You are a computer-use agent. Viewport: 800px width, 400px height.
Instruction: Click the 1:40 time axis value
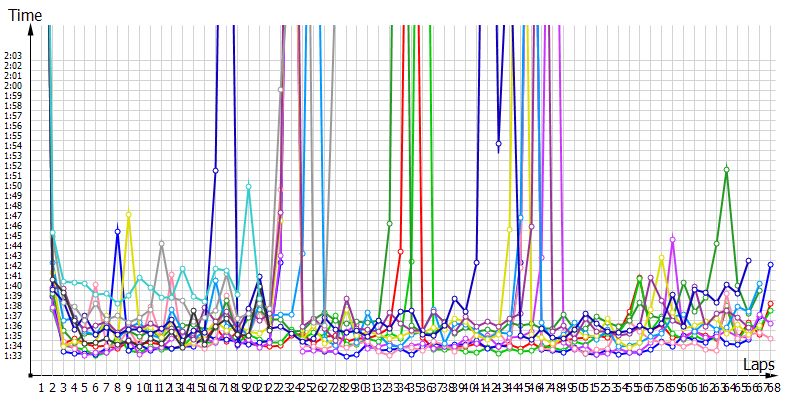[x=13, y=286]
